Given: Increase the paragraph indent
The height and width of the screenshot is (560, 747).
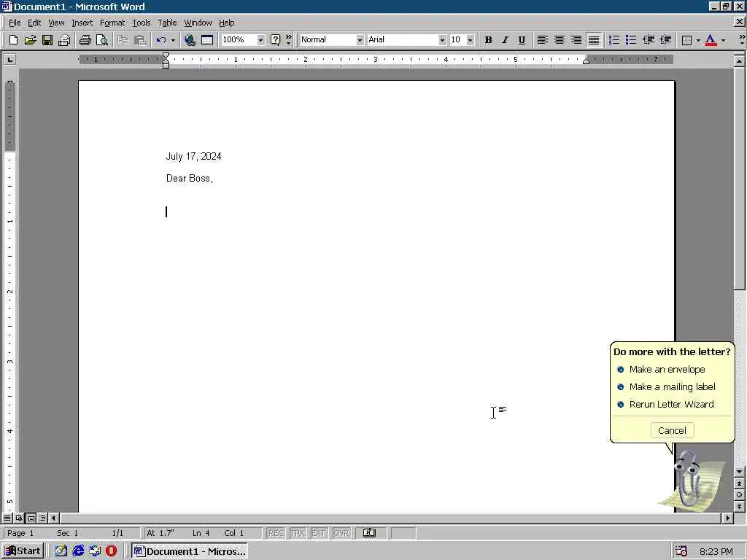Looking at the screenshot, I should [665, 40].
